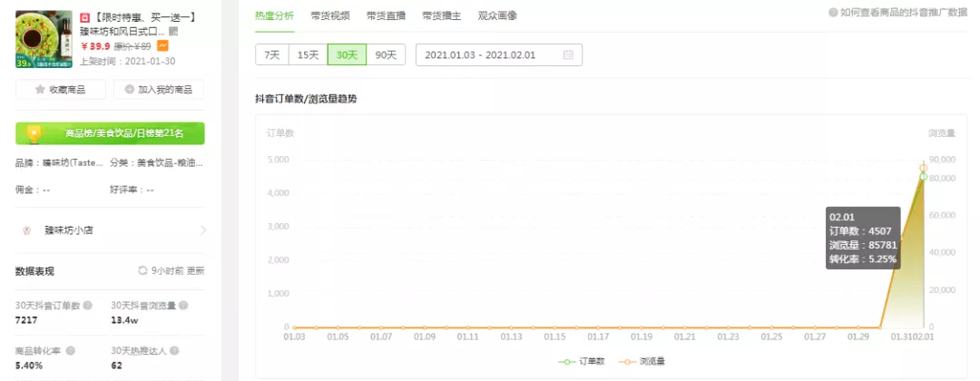Switch to the 观众画像 tab
Screen dimensions: 980x381
click(x=497, y=16)
